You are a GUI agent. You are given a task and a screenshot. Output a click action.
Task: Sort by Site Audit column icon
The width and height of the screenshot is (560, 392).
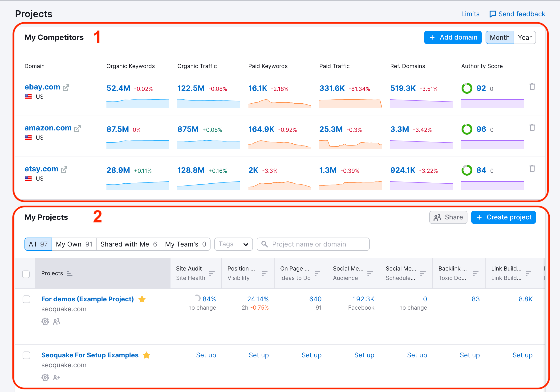point(212,273)
